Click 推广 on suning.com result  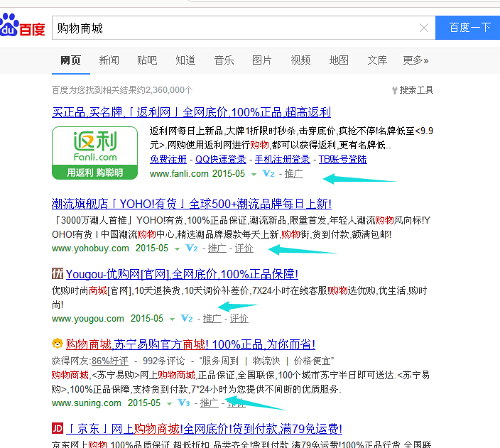point(210,403)
